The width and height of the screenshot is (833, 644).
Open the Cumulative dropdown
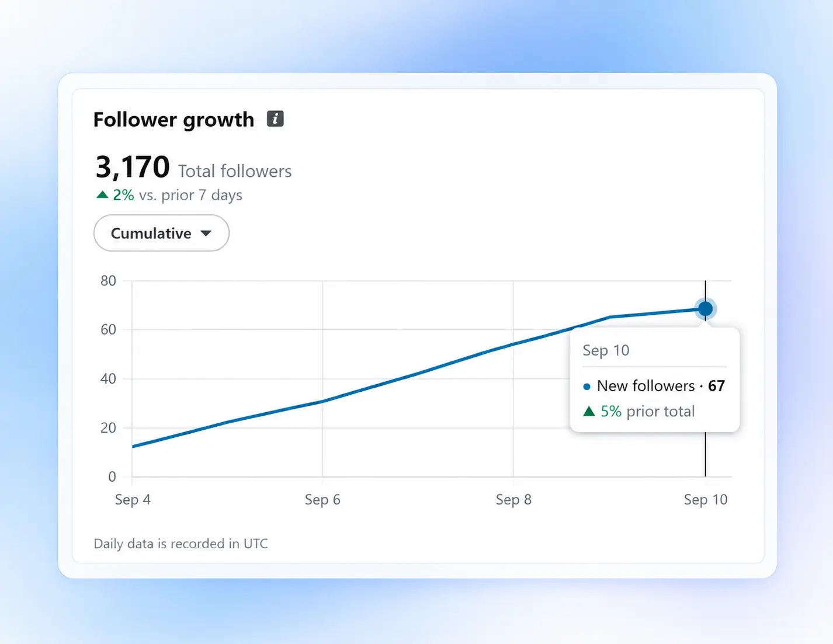161,233
